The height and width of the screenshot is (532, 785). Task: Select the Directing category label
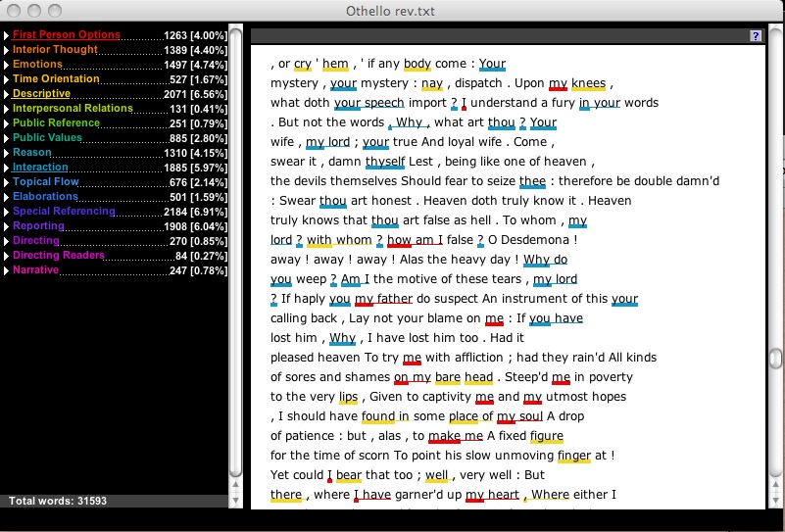36,240
